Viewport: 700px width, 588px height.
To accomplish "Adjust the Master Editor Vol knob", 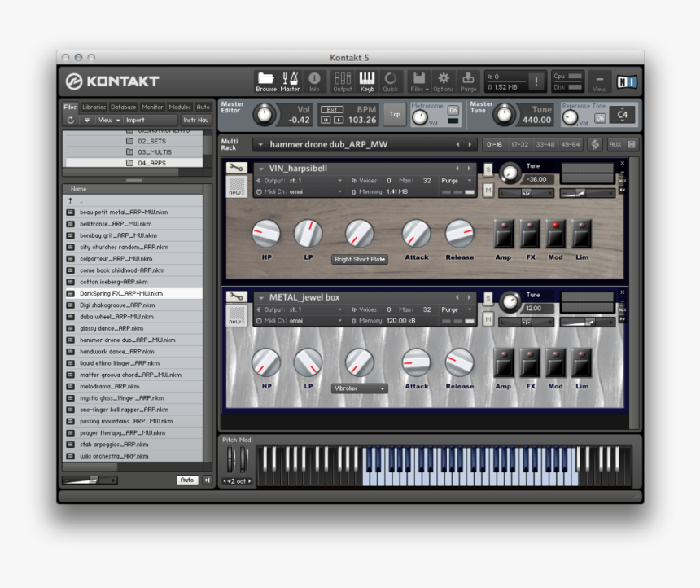I will click(265, 114).
